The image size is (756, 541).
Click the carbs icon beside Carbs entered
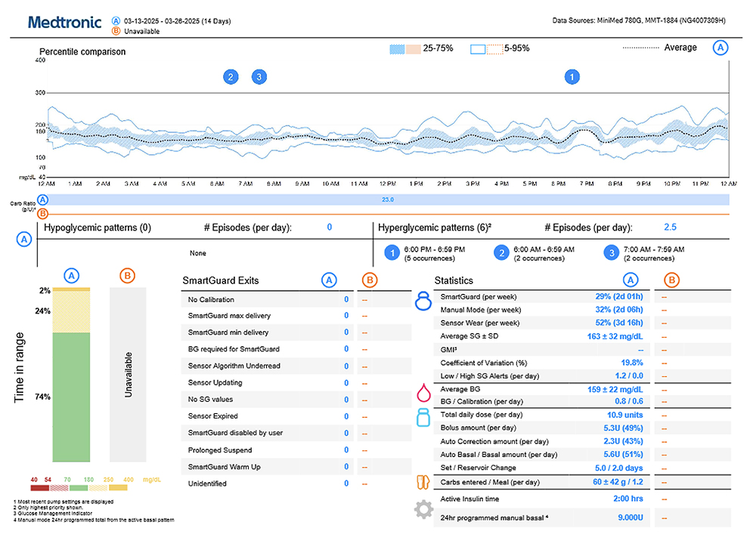point(423,481)
